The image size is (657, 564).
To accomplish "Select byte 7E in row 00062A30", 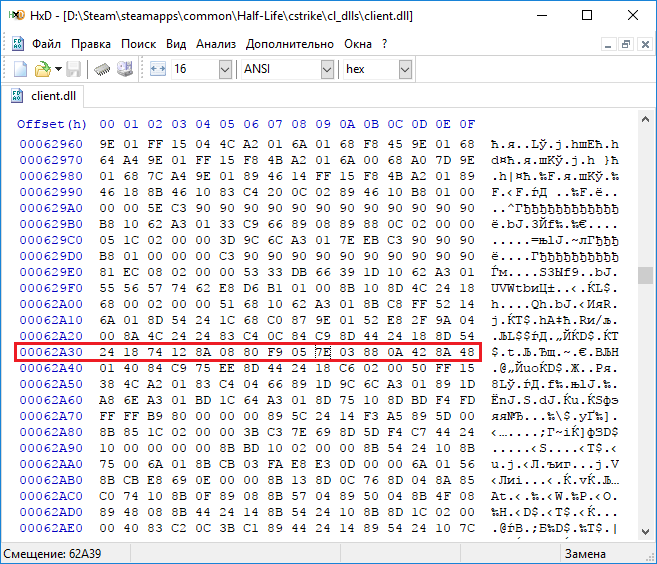I will 323,352.
